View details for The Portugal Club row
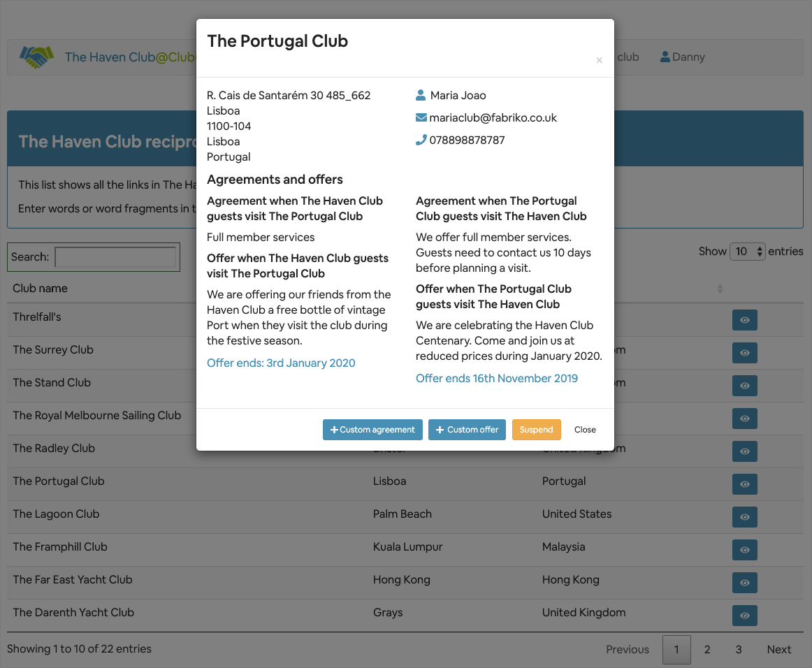Viewport: 812px width, 668px height. click(744, 484)
